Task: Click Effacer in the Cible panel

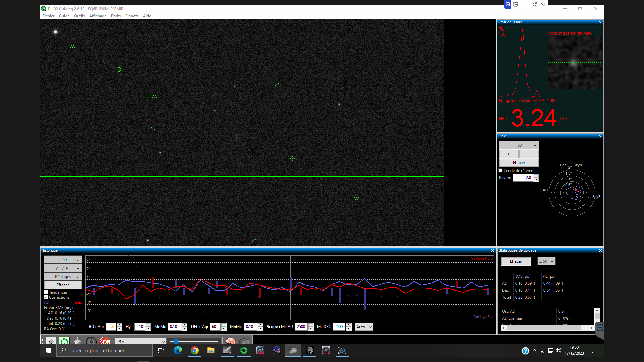Action: [x=519, y=163]
